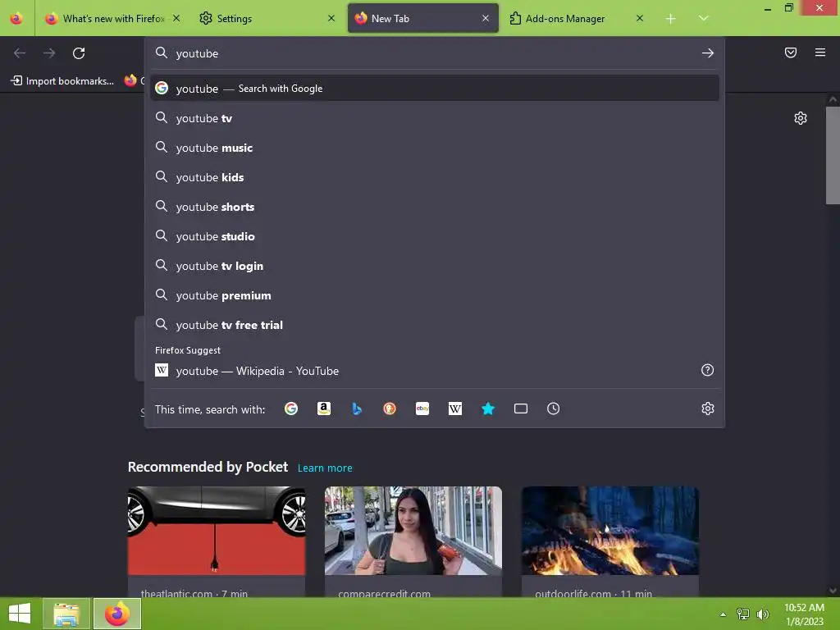Open volume control in system tray
840x630 pixels.
coord(762,614)
